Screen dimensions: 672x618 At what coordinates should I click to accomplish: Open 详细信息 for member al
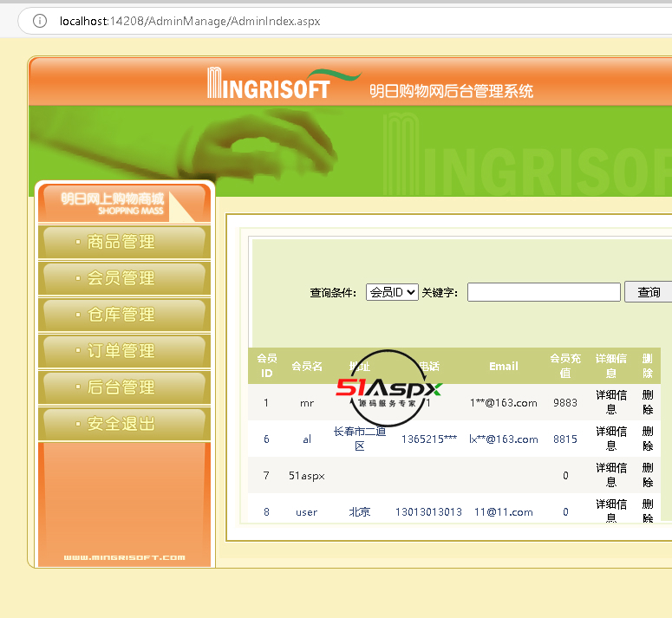[x=611, y=439]
